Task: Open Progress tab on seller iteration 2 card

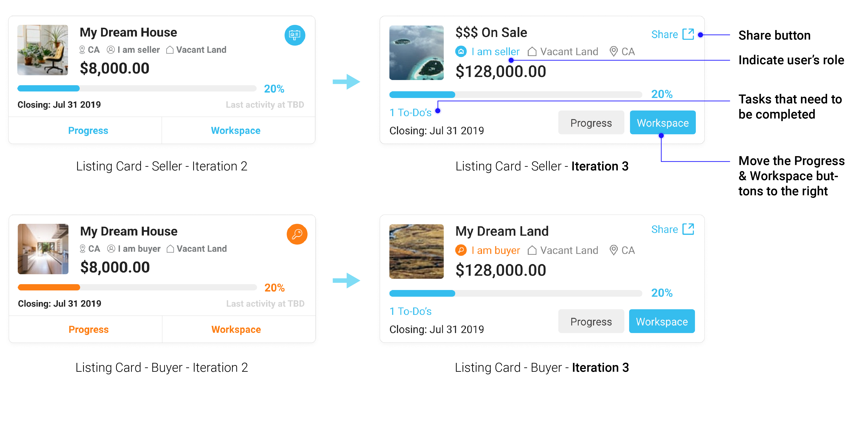Action: pyautogui.click(x=88, y=131)
